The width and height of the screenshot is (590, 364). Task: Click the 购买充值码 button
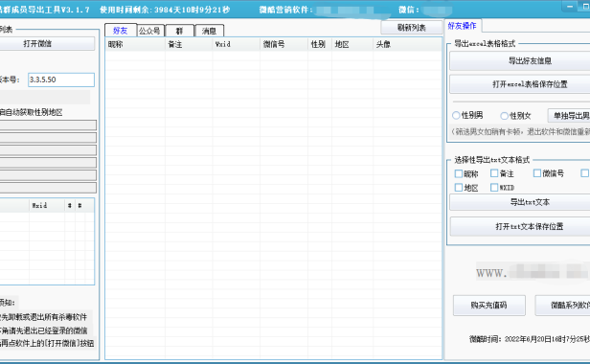click(x=488, y=305)
